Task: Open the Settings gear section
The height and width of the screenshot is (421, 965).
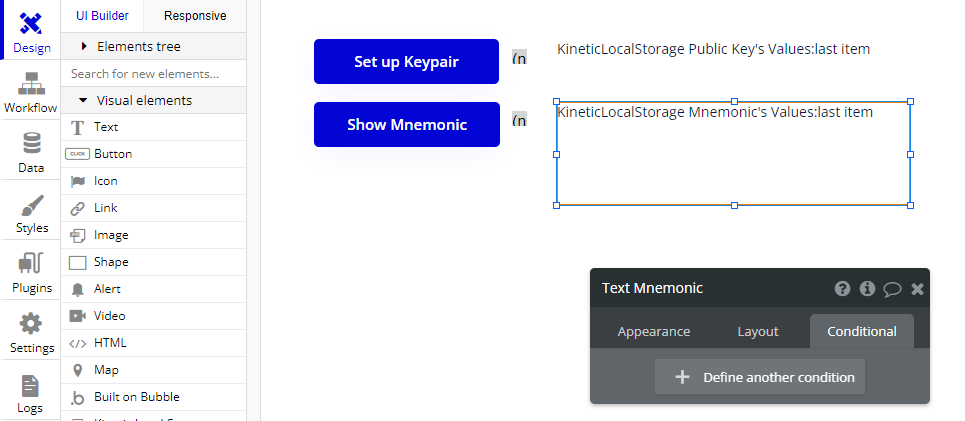Action: pyautogui.click(x=30, y=333)
